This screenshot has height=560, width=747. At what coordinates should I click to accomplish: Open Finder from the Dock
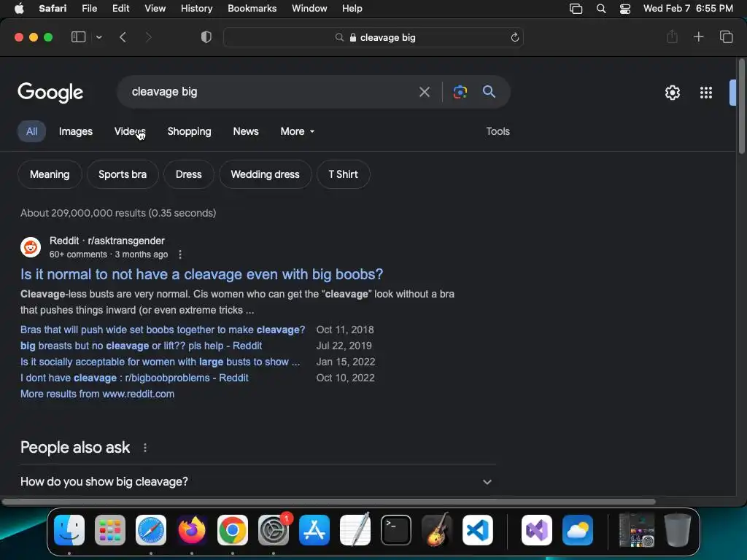69,530
